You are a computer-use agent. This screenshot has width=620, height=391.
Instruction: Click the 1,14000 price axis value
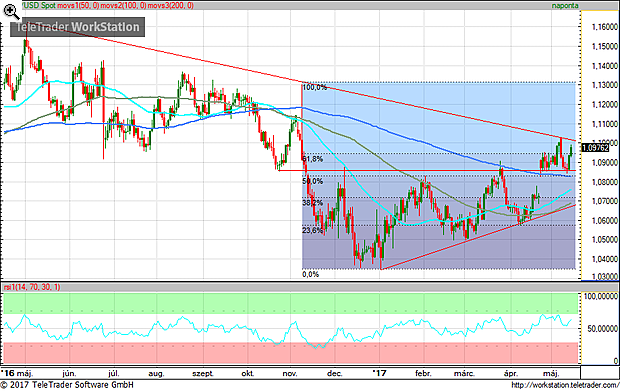click(605, 66)
